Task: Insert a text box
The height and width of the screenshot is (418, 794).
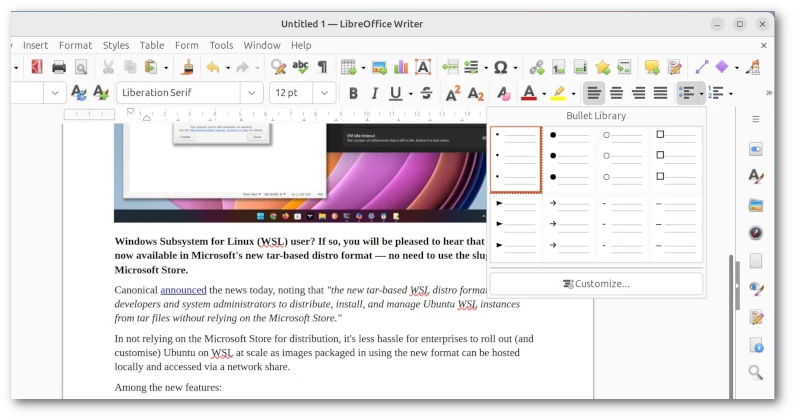Action: click(423, 67)
